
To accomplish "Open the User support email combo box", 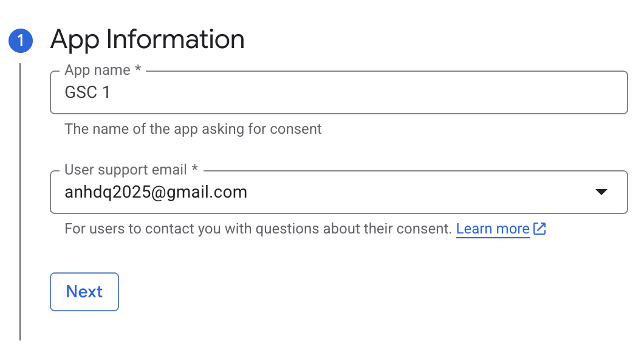I will (x=339, y=192).
